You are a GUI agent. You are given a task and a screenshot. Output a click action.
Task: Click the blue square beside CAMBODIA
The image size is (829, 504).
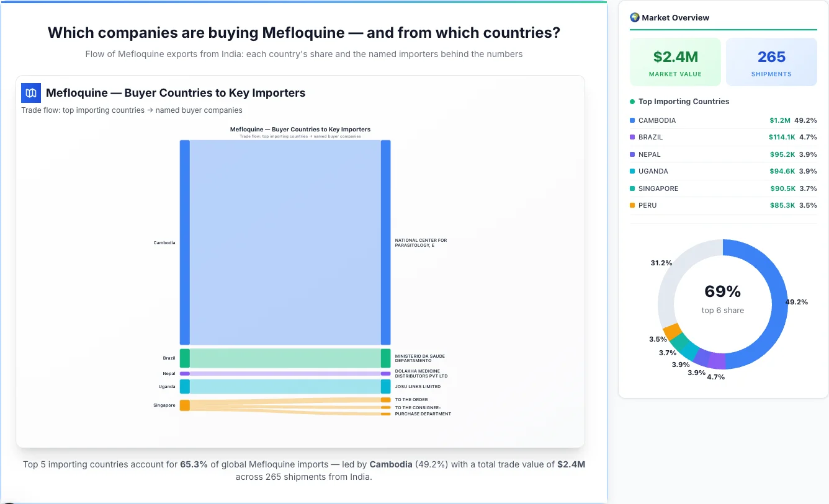pyautogui.click(x=634, y=120)
